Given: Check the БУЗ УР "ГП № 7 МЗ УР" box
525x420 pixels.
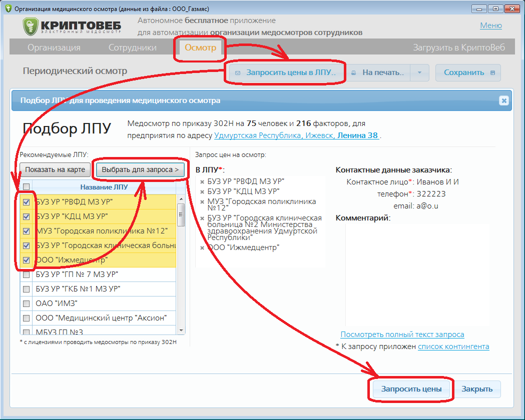Looking at the screenshot, I should click(27, 274).
